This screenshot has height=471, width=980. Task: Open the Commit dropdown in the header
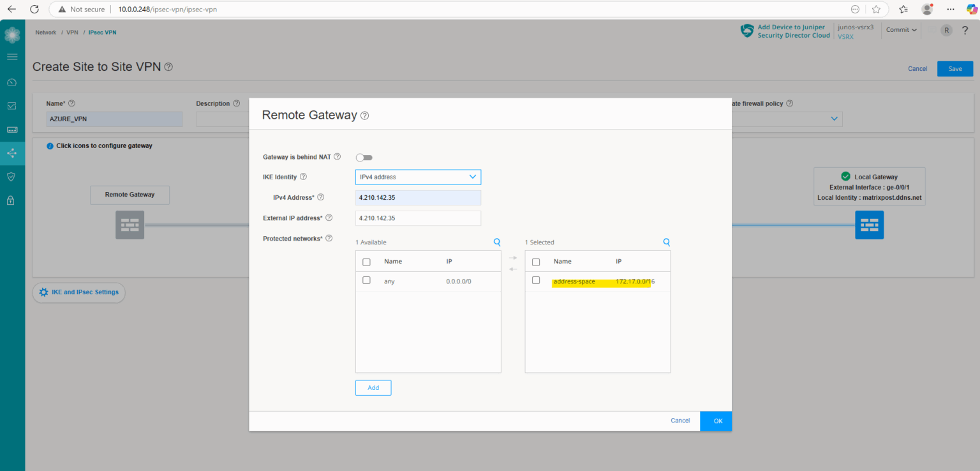pyautogui.click(x=901, y=29)
